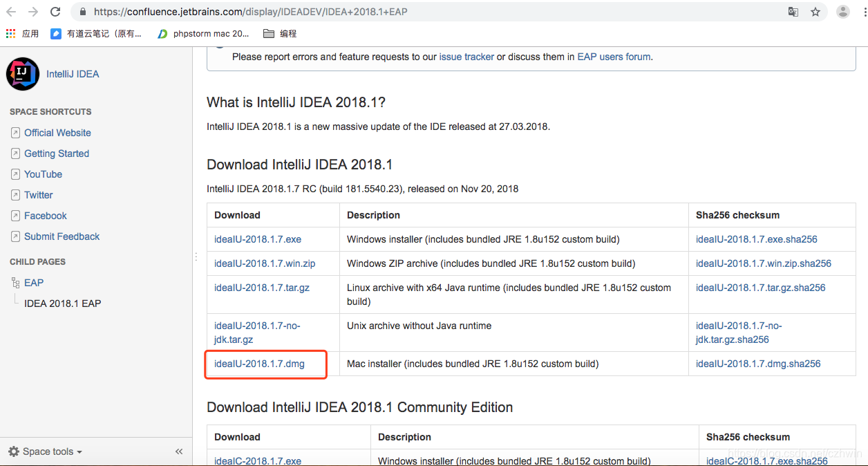Download ideaIC-2018.1.7.exe Community installer
The width and height of the screenshot is (868, 466).
pyautogui.click(x=258, y=461)
